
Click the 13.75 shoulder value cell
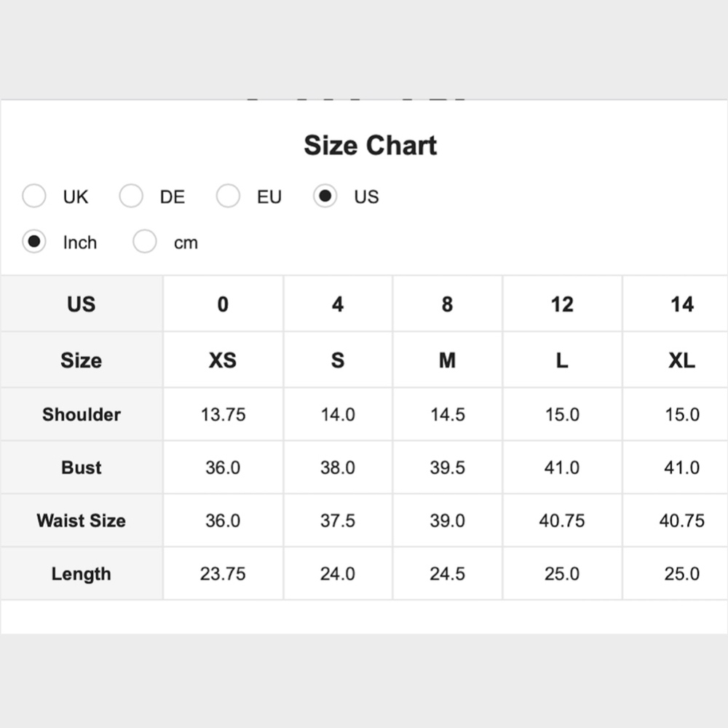223,414
